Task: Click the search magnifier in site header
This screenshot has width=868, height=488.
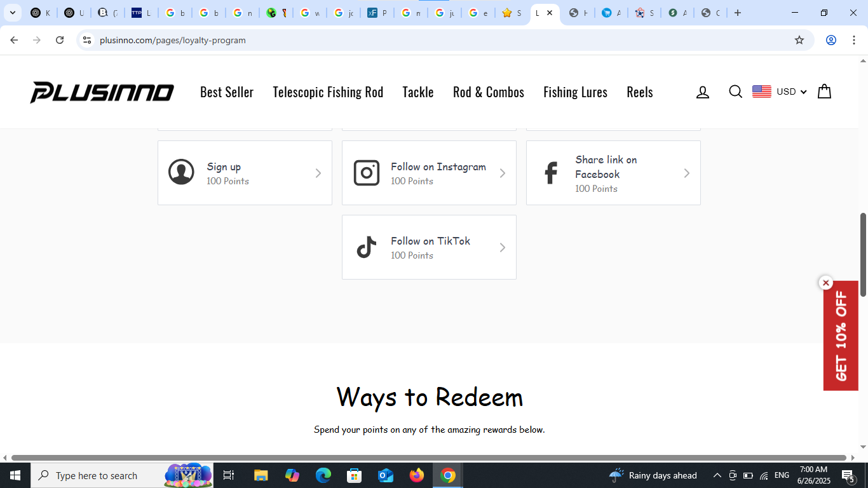Action: [735, 92]
